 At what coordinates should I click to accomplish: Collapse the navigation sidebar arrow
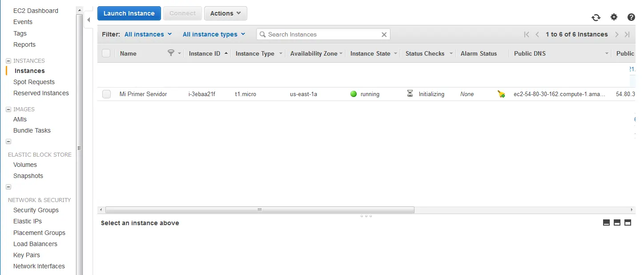click(89, 20)
